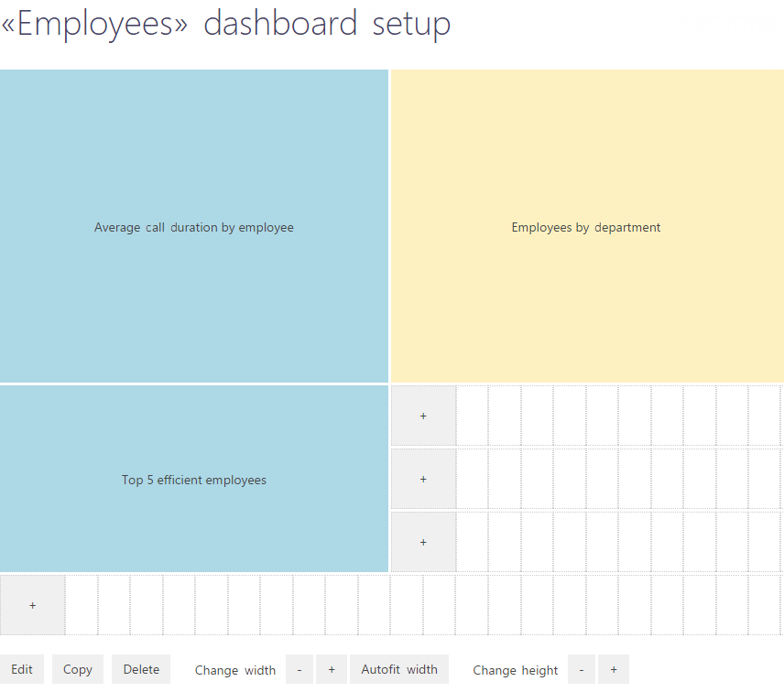Select the Average call duration by employee widget
The image size is (784, 692).
(194, 227)
